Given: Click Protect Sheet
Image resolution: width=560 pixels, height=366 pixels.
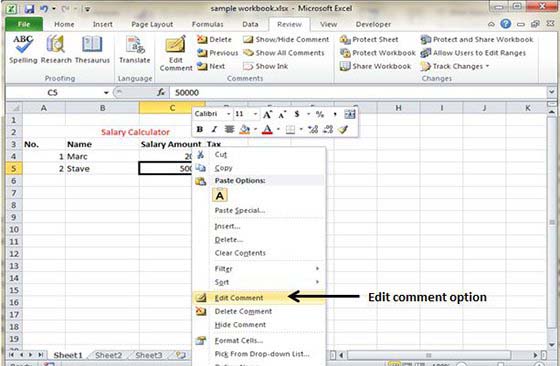Looking at the screenshot, I should [369, 40].
